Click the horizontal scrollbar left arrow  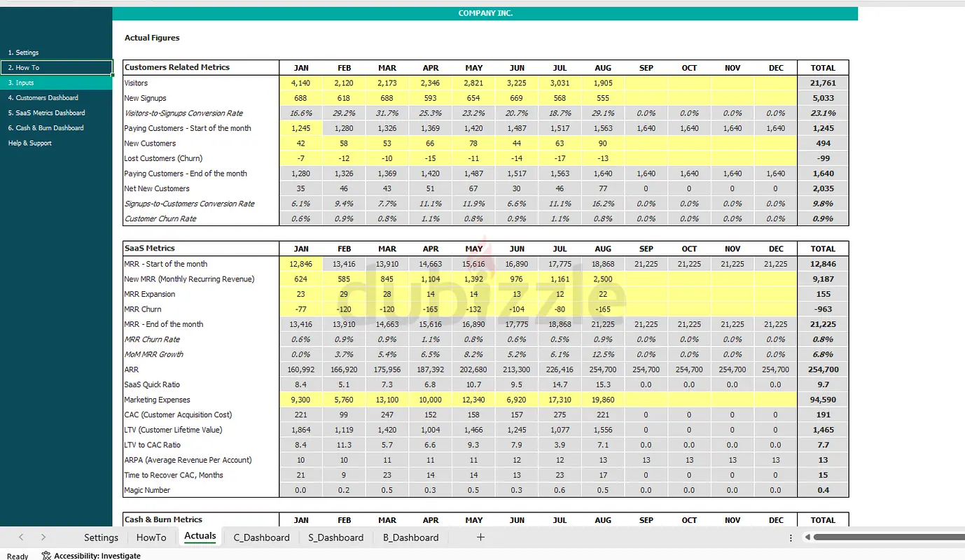[x=807, y=538]
